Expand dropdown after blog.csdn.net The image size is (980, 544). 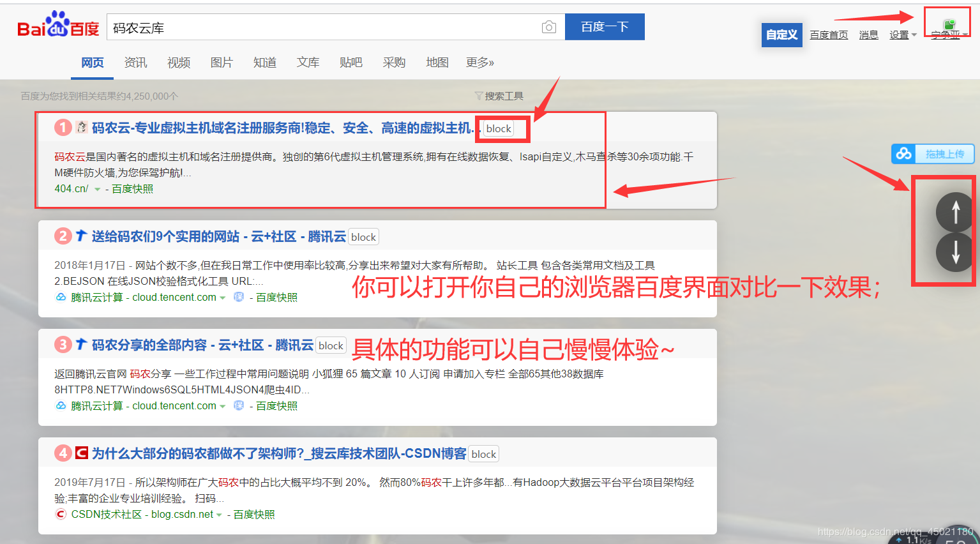219,515
